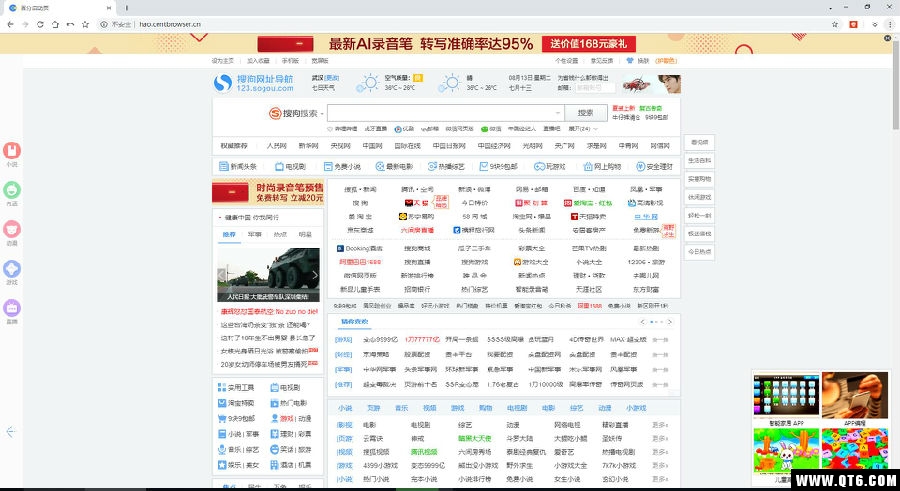Open the 人民网 link
Viewport: 900px width, 491px height.
[276, 146]
